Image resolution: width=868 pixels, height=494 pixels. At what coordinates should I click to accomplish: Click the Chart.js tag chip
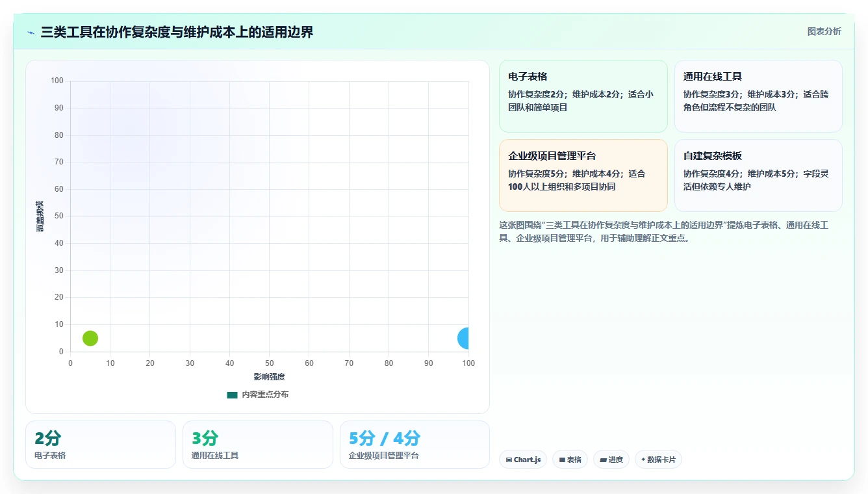(x=523, y=460)
